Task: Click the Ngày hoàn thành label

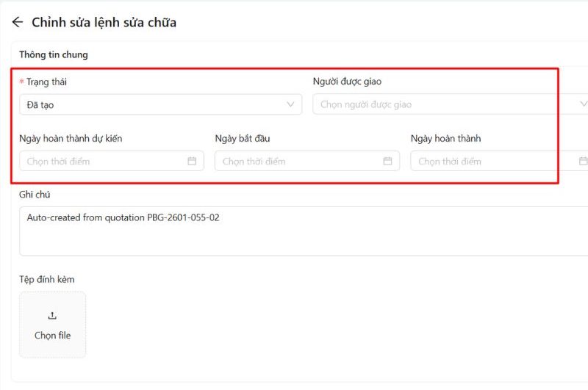Action: click(446, 139)
